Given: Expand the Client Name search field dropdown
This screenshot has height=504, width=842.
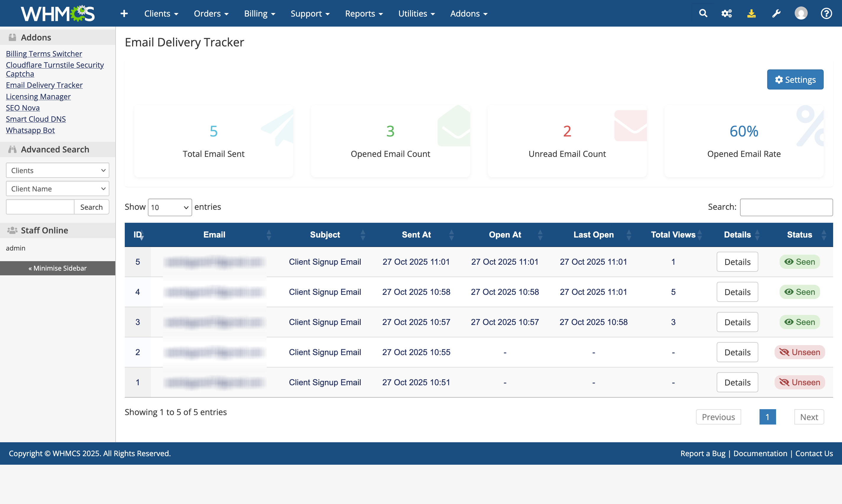Looking at the screenshot, I should coord(57,188).
